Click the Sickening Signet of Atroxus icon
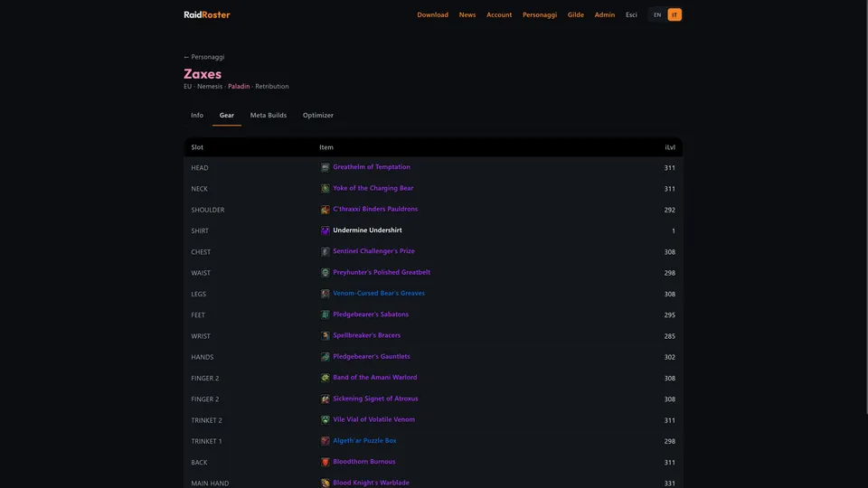 [325, 399]
